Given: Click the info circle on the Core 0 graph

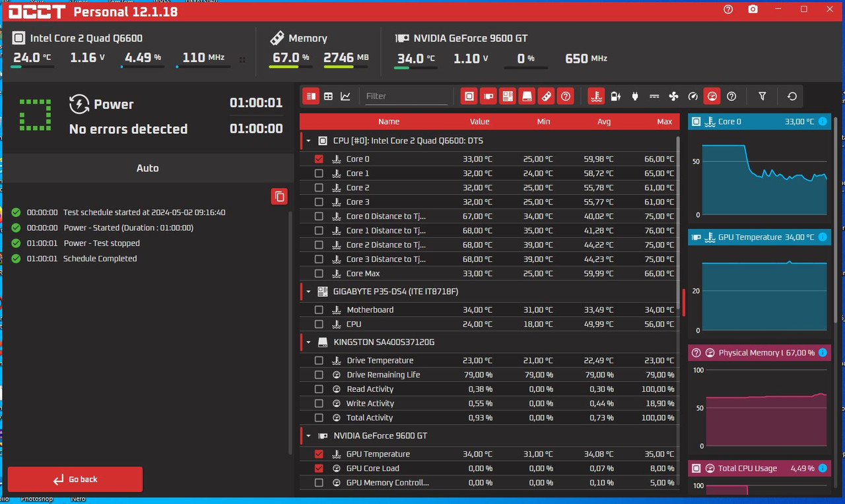Looking at the screenshot, I should pos(823,121).
